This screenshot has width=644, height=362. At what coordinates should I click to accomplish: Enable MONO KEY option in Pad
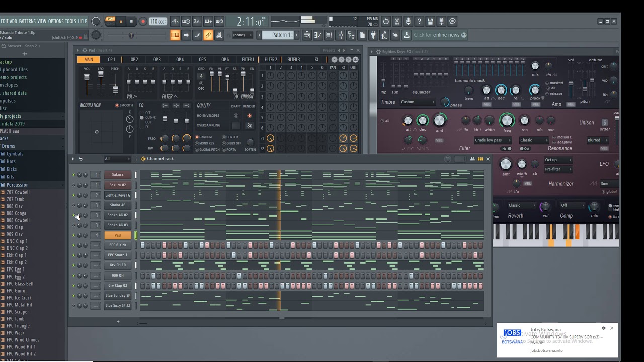point(205,143)
